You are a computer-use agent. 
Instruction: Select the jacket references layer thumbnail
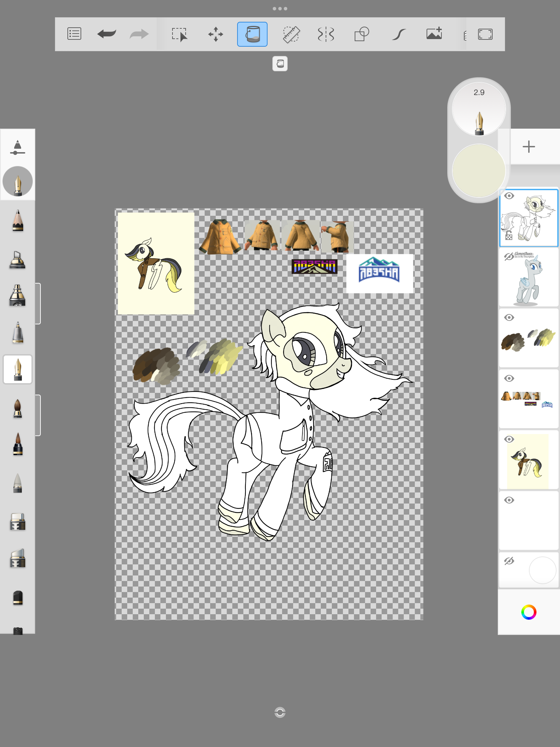(x=529, y=399)
